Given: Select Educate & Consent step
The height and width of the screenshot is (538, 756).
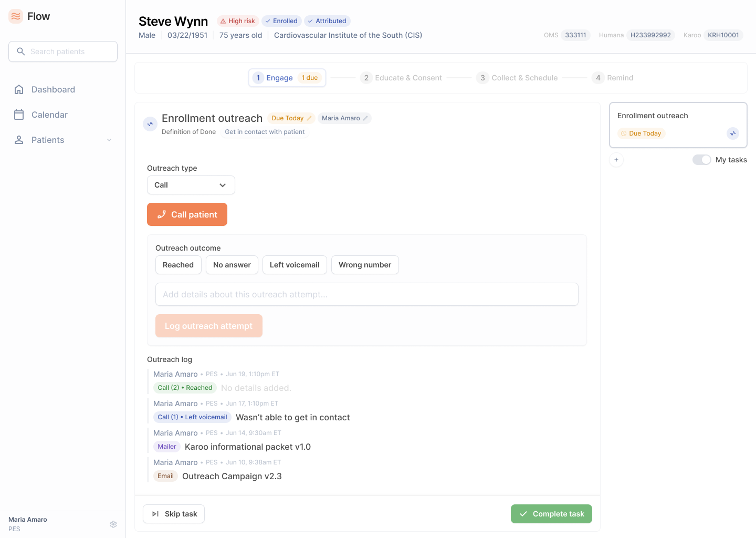Looking at the screenshot, I should [401, 78].
